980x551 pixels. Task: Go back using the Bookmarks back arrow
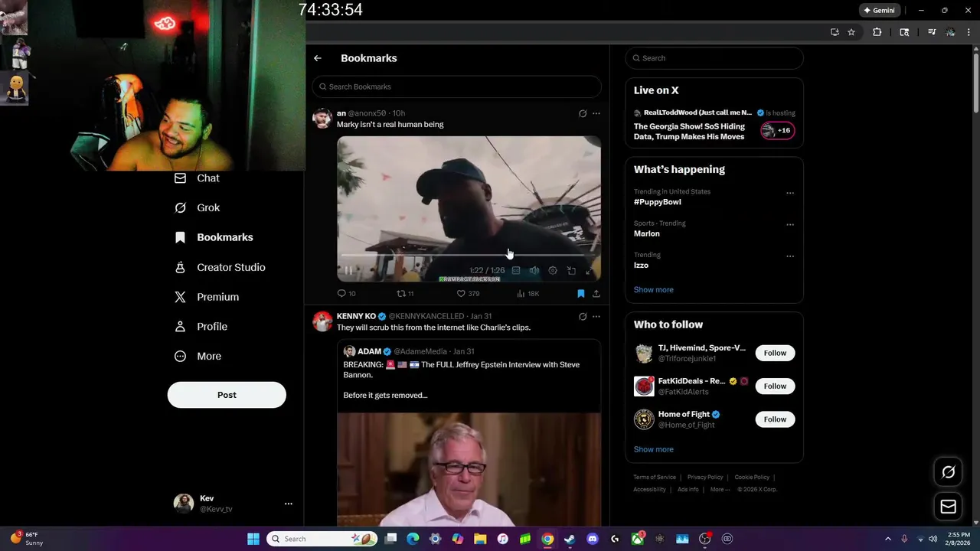tap(318, 58)
